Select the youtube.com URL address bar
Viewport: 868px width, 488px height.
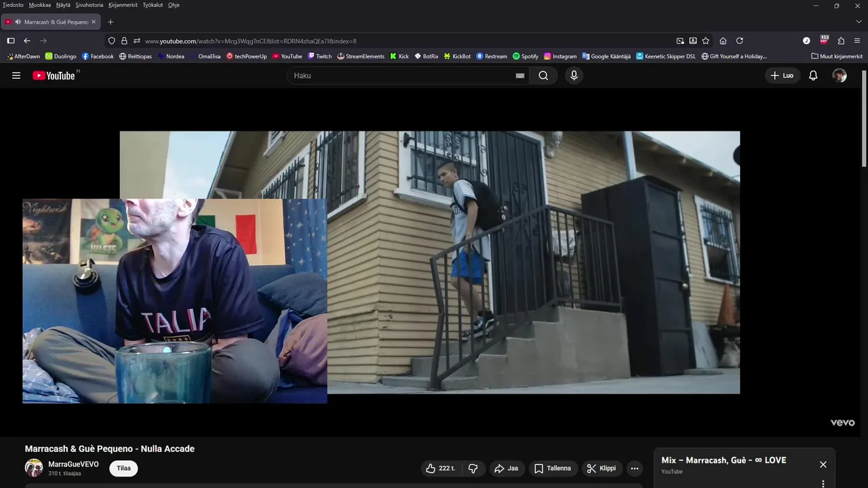[x=250, y=41]
